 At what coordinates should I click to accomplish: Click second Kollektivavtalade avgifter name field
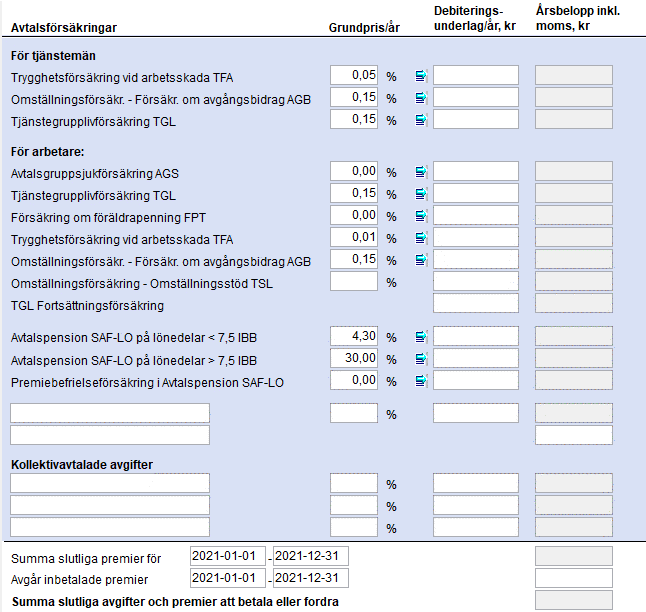click(x=110, y=505)
